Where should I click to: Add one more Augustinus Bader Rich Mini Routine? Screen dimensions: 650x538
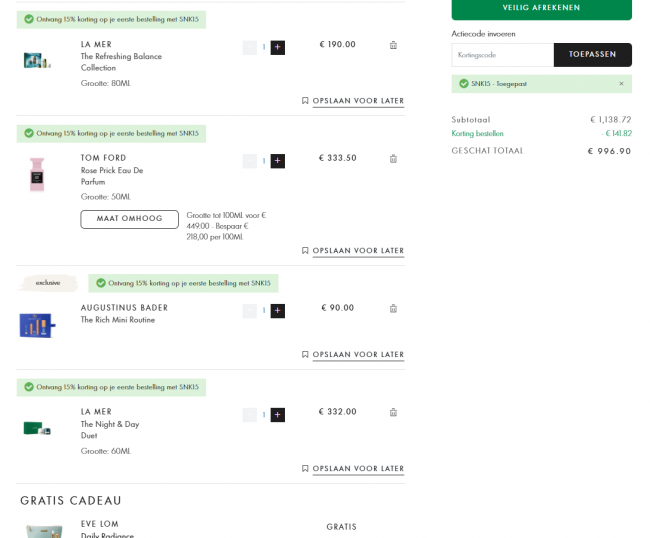278,311
